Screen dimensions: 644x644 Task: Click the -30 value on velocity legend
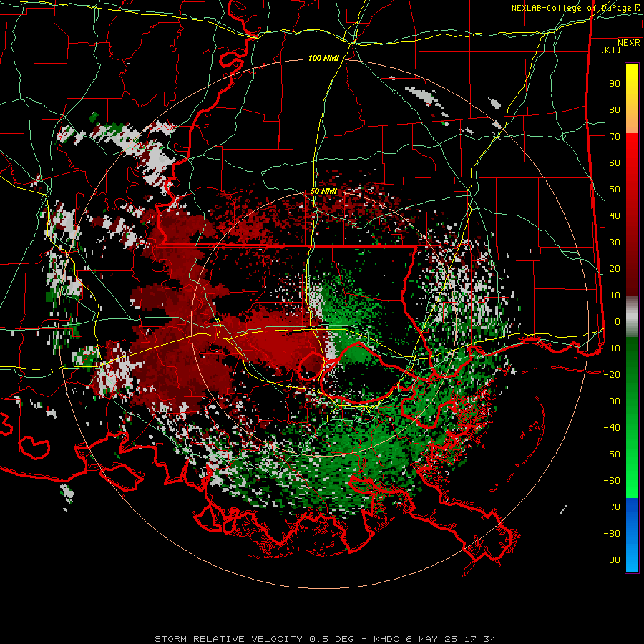[x=612, y=401]
